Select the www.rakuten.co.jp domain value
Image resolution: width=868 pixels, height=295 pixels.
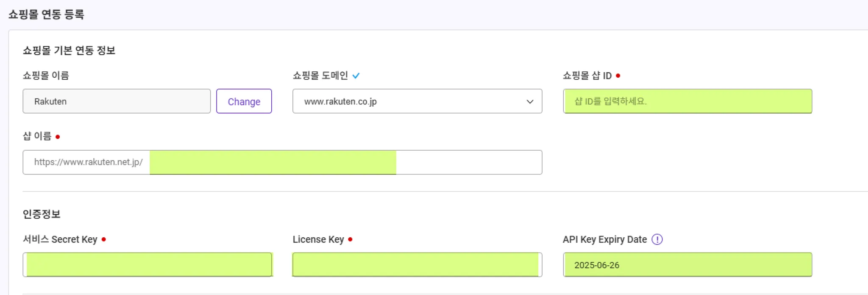click(340, 101)
